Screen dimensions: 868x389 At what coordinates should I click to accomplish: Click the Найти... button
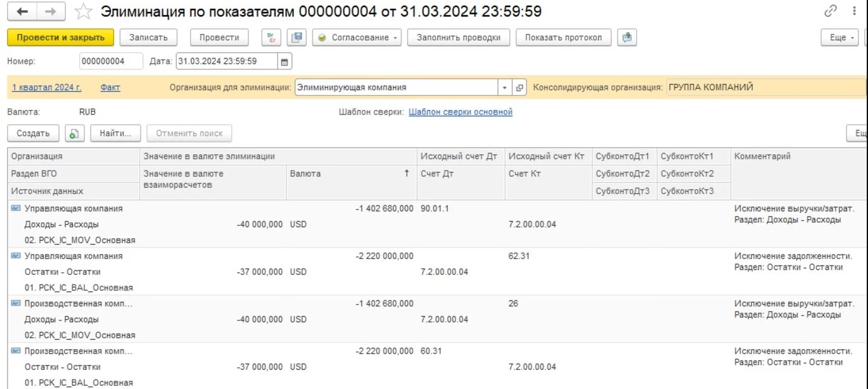point(115,133)
